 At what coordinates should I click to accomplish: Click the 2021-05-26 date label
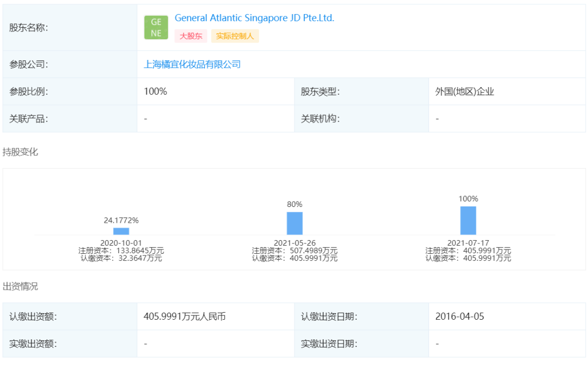pos(295,243)
